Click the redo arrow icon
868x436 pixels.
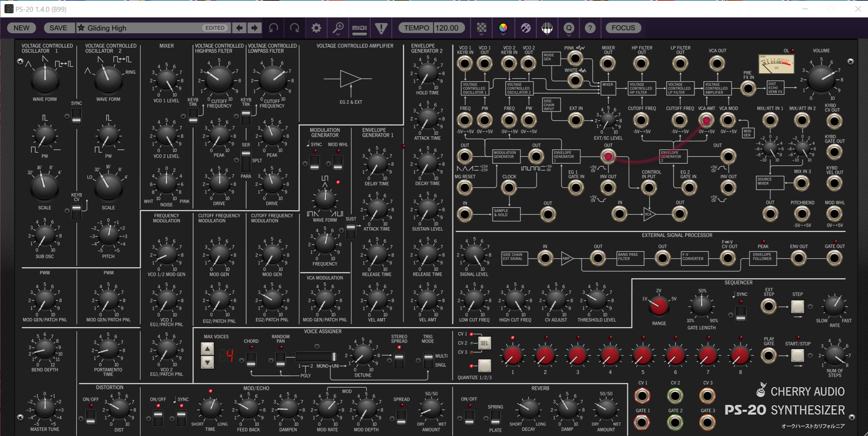(294, 28)
